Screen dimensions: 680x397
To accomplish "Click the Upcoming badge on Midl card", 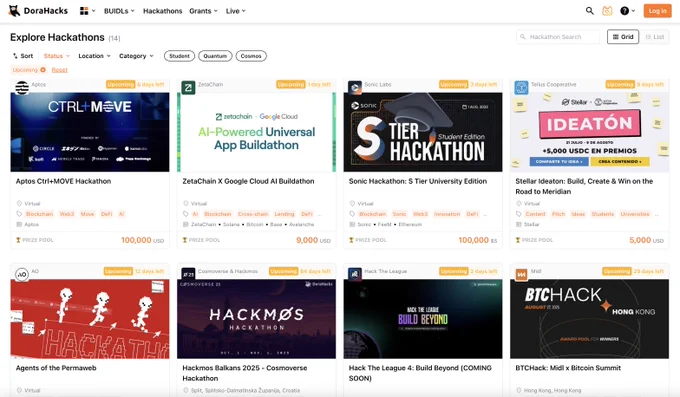I will pyautogui.click(x=617, y=271).
